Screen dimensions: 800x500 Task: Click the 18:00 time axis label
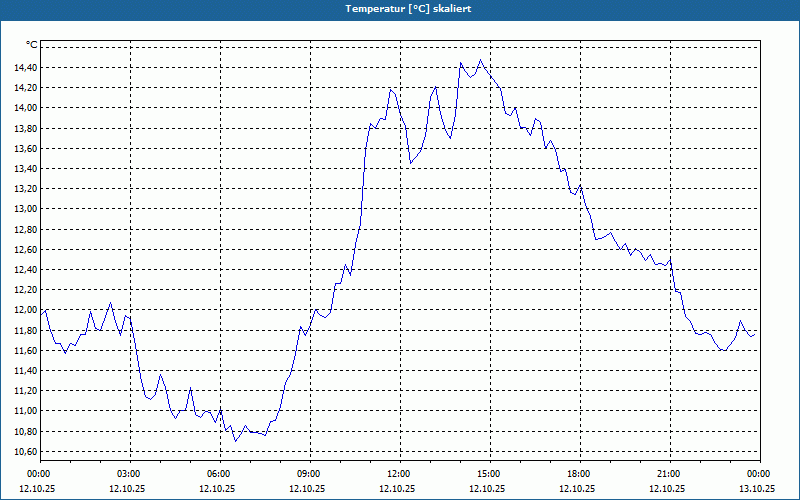[580, 474]
